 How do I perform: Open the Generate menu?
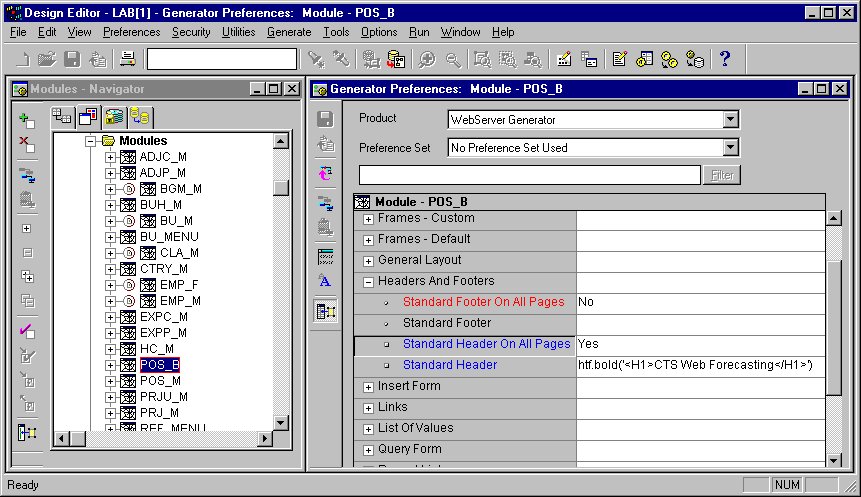pos(289,32)
